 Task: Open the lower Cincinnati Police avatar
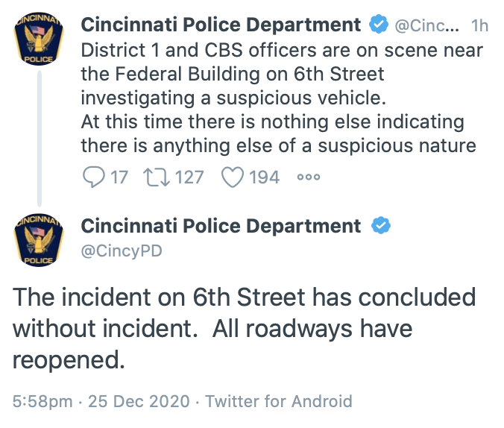40,242
